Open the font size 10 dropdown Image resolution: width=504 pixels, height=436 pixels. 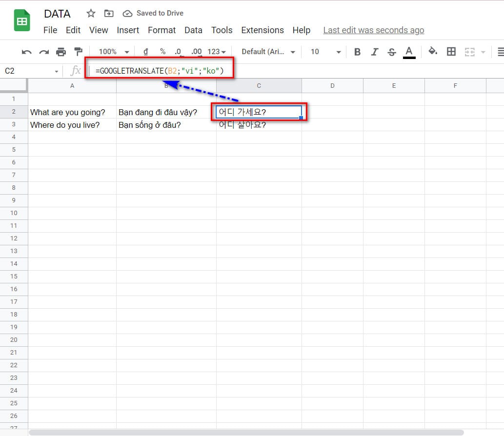pyautogui.click(x=325, y=52)
